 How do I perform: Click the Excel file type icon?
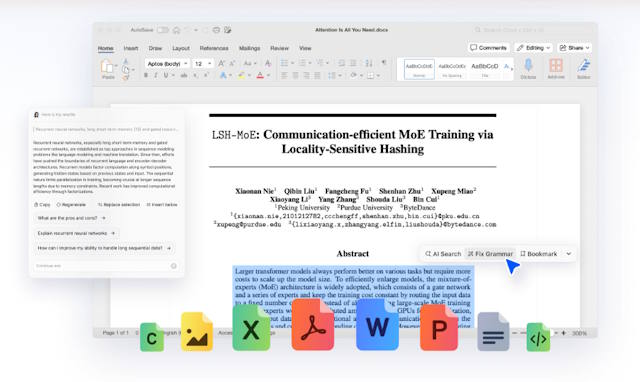pyautogui.click(x=251, y=328)
